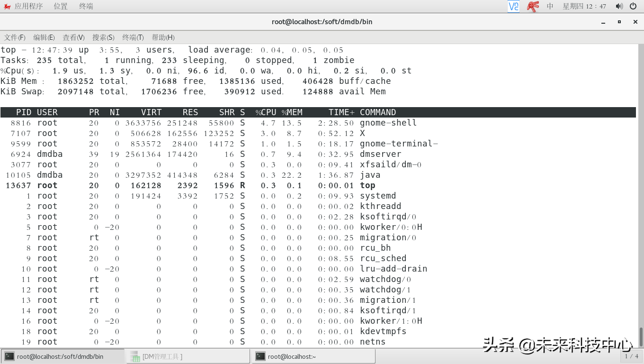Click the terminal icon of root@localhost:~ task
The height and width of the screenshot is (364, 644).
pyautogui.click(x=260, y=356)
